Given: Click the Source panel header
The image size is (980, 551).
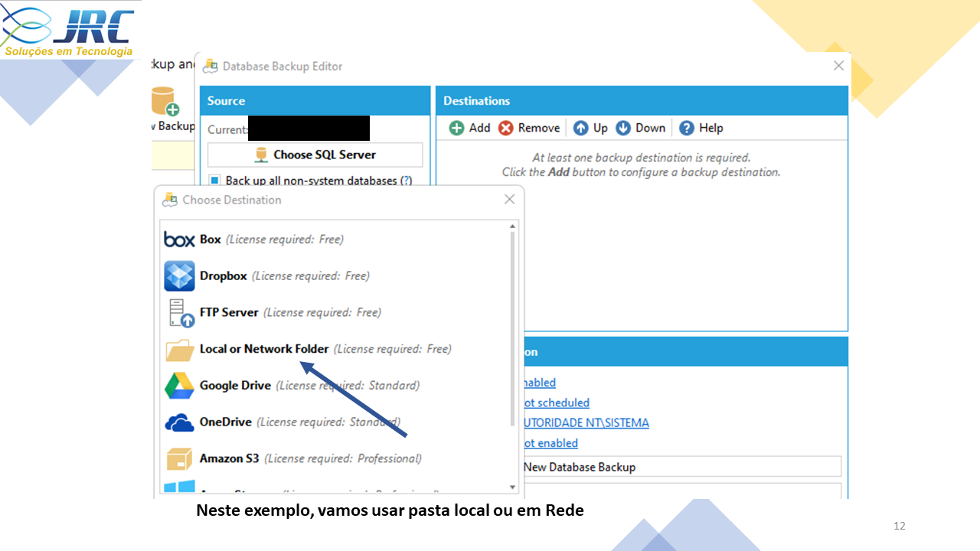Looking at the screenshot, I should click(315, 101).
